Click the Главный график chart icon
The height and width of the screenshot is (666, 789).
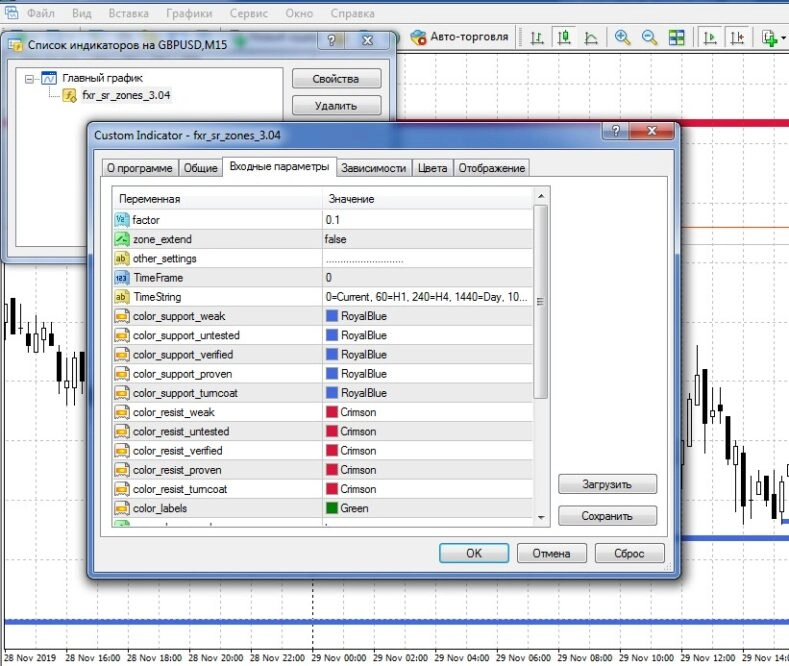[x=49, y=78]
